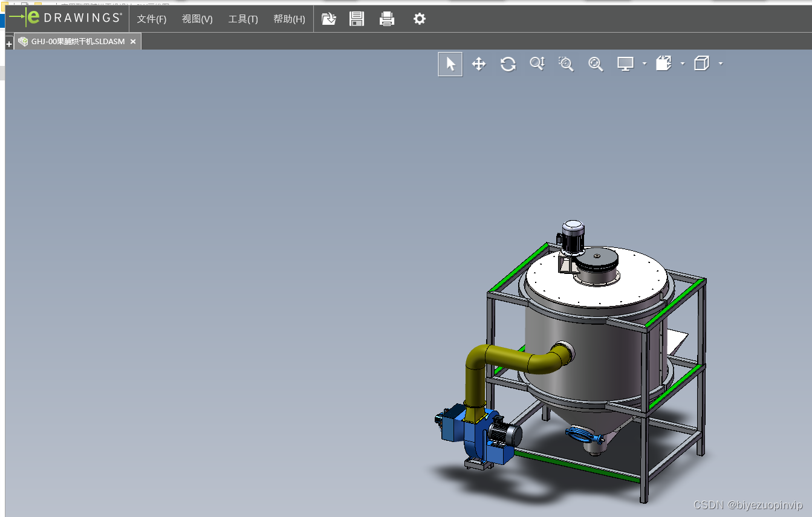This screenshot has width=812, height=517.
Task: Select the Zoom to Area tool
Action: 566,63
